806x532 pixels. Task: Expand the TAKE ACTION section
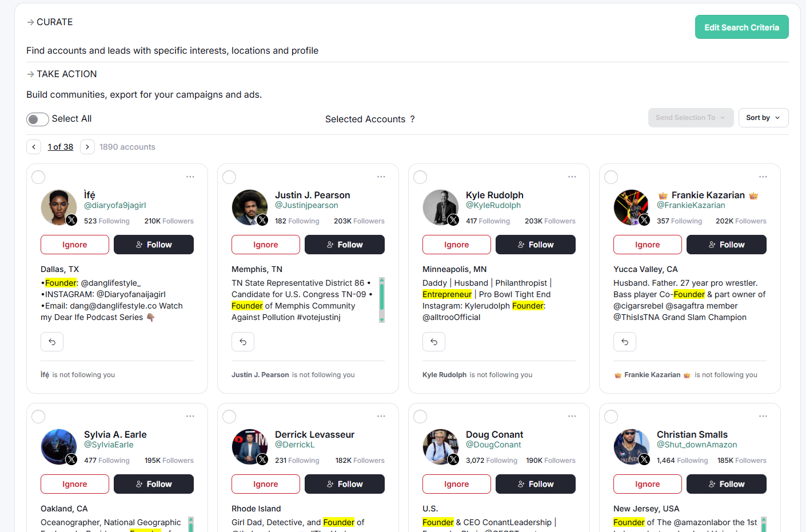(62, 74)
